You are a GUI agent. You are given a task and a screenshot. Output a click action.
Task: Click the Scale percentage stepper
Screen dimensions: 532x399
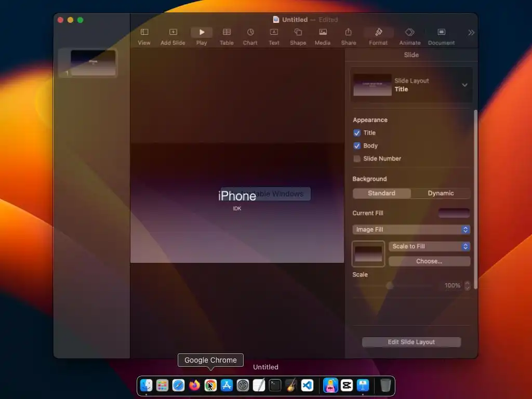tap(467, 286)
